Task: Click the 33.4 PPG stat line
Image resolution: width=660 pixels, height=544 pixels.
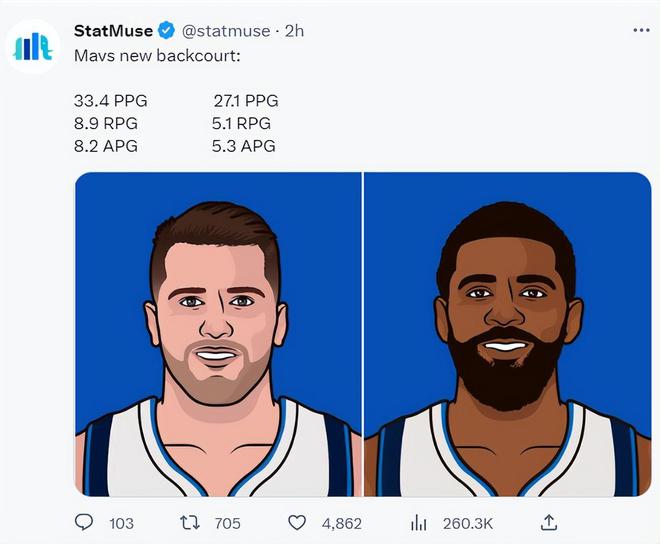Action: click(111, 101)
